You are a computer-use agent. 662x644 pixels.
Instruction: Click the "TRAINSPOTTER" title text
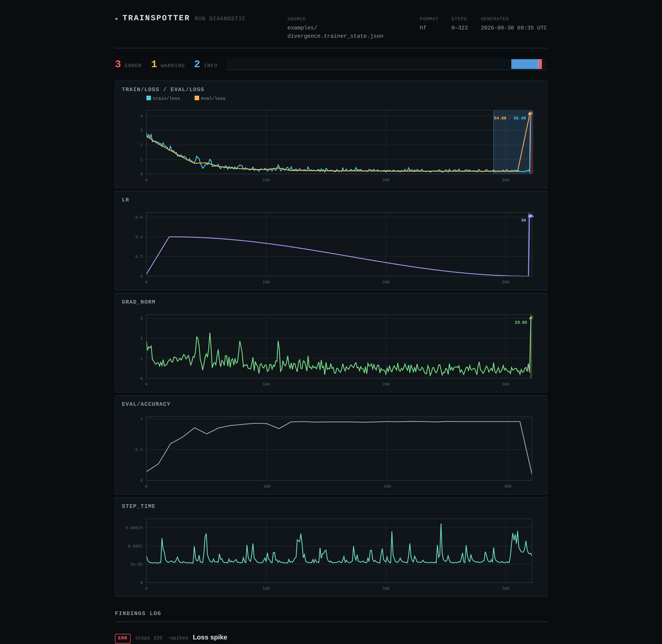[156, 18]
